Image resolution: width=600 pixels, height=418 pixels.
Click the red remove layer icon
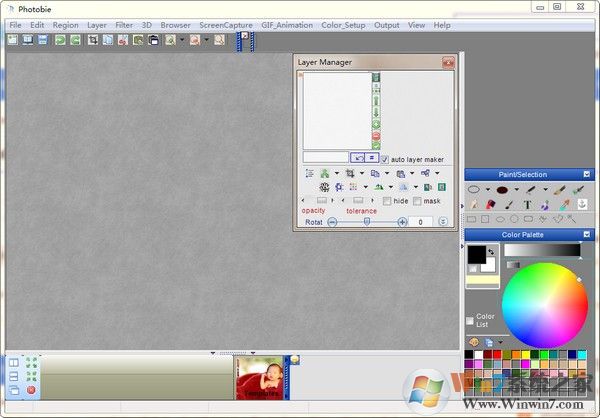(x=376, y=135)
